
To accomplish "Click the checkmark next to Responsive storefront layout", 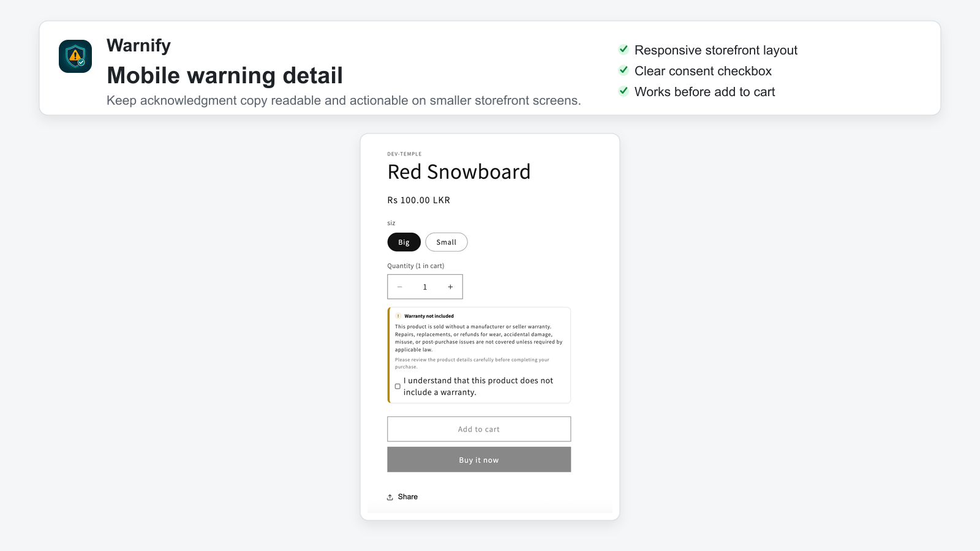I will [624, 50].
